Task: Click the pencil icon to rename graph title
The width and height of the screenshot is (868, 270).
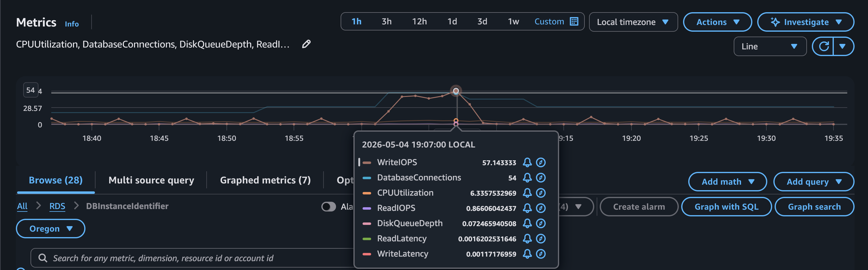Action: 306,44
